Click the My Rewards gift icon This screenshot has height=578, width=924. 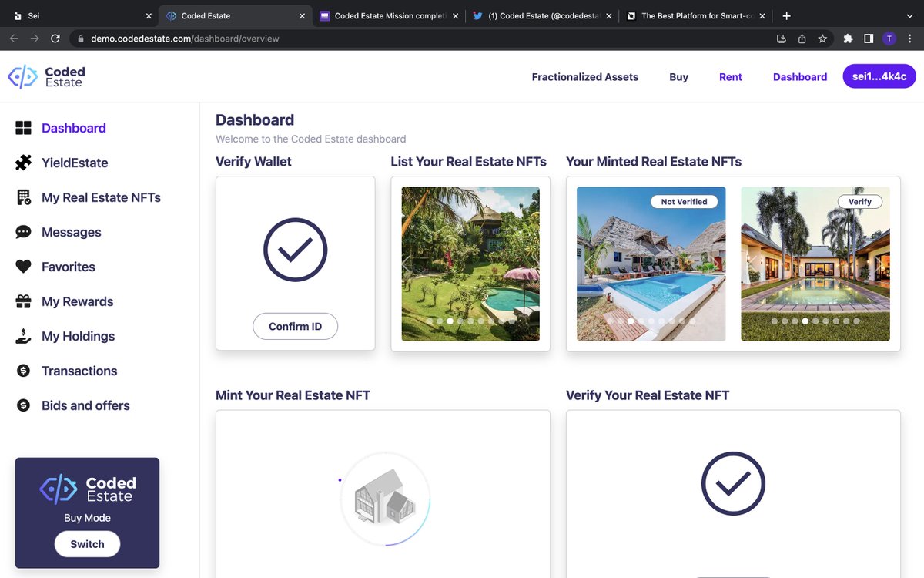click(24, 301)
